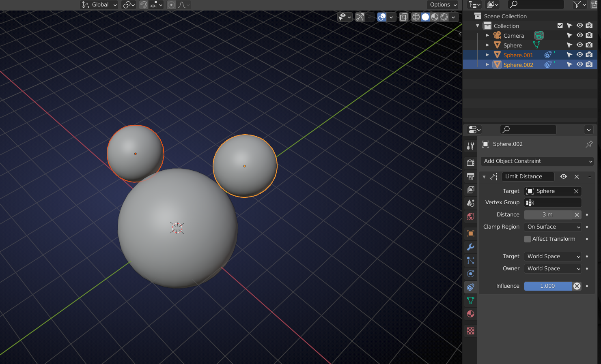The width and height of the screenshot is (601, 364).
Task: Open the World properties tab
Action: click(x=470, y=216)
